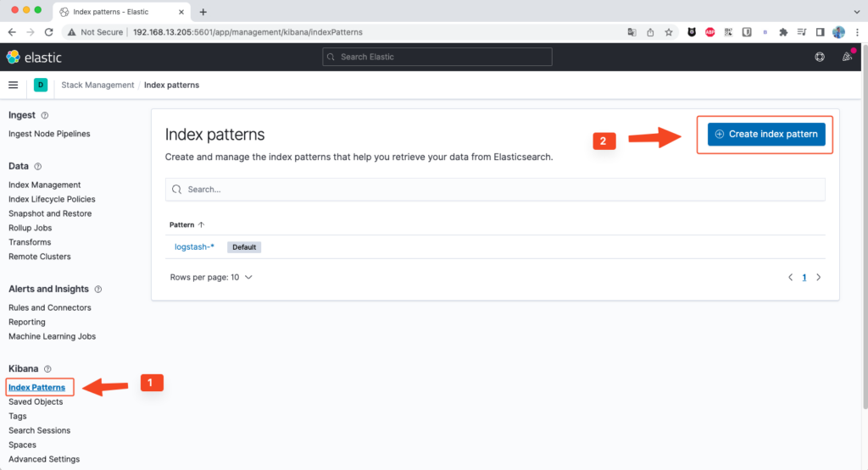Reload the page with the refresh icon
This screenshot has width=868, height=470.
click(x=48, y=32)
